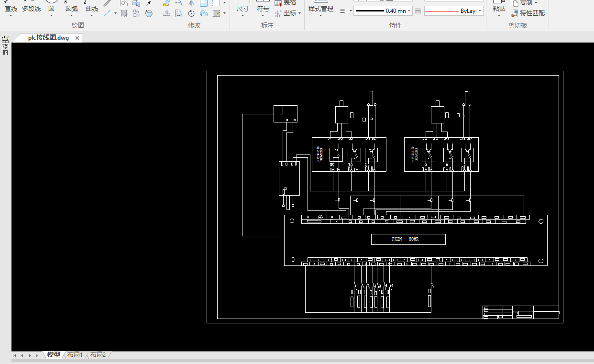Viewport: 594px width, 364px height.
Task: Click the 表格 table icon
Action: coord(278,3)
